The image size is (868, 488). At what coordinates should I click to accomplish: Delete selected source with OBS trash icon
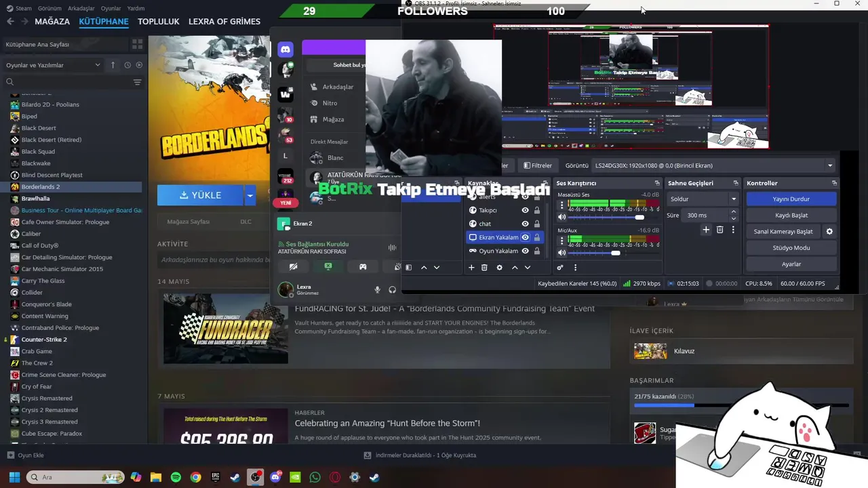click(484, 268)
